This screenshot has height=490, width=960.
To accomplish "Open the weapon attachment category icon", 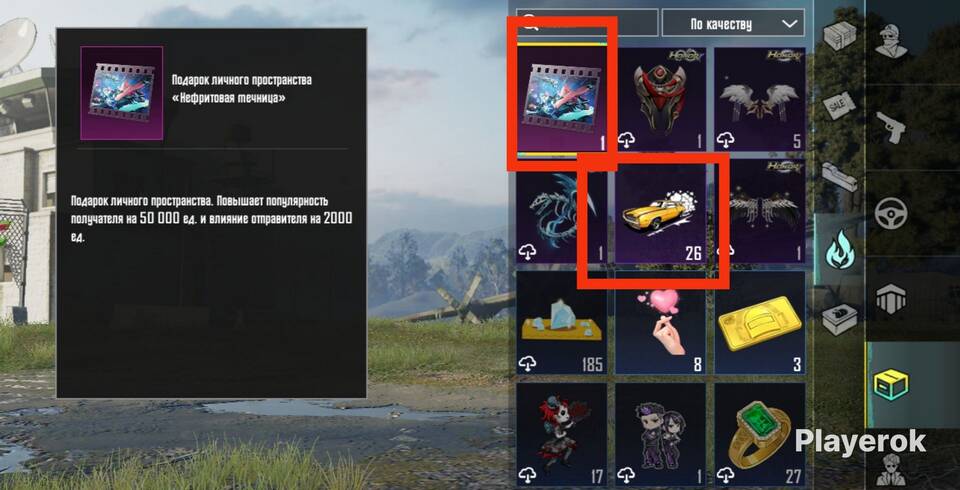I will (839, 178).
